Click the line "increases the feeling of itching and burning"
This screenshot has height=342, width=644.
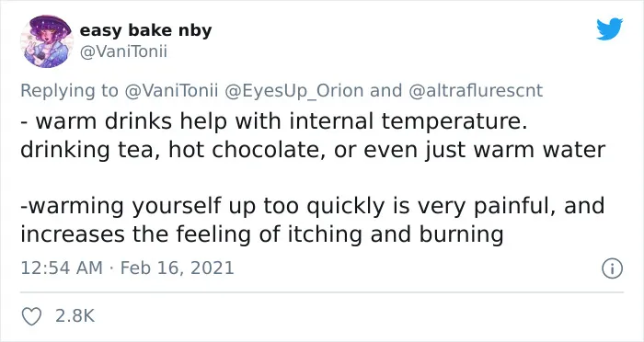[262, 234]
